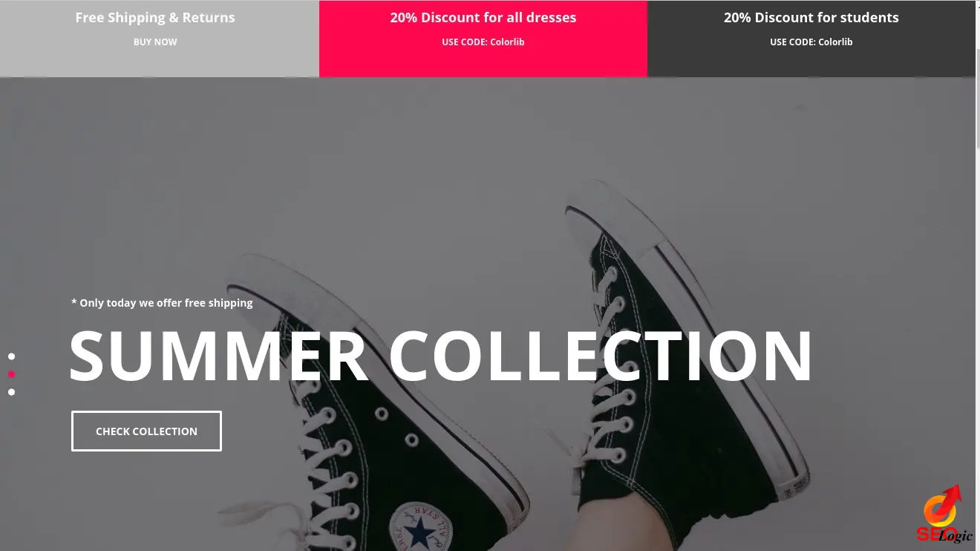The image size is (980, 551).
Task: Select the first white slider dot
Action: coord(11,356)
